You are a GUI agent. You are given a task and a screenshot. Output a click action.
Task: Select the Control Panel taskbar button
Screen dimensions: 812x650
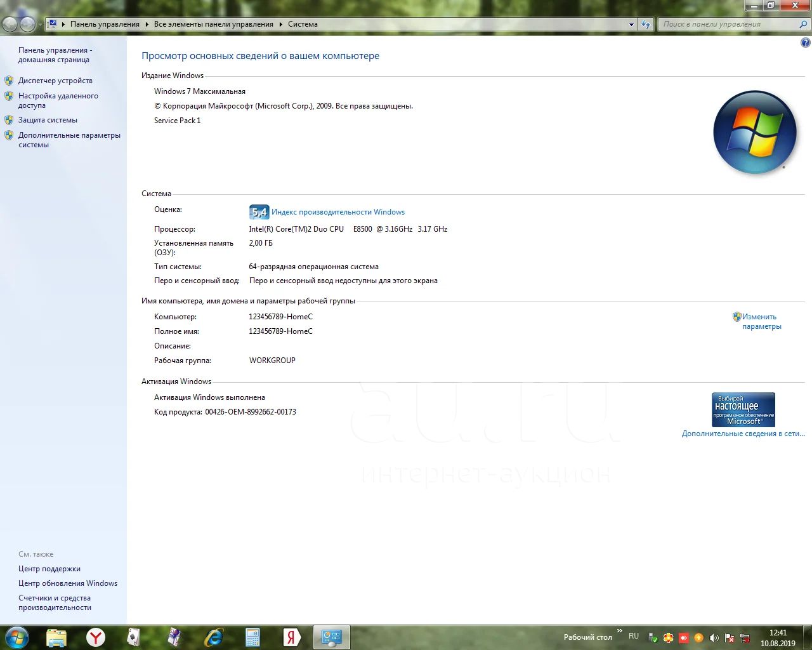point(332,637)
